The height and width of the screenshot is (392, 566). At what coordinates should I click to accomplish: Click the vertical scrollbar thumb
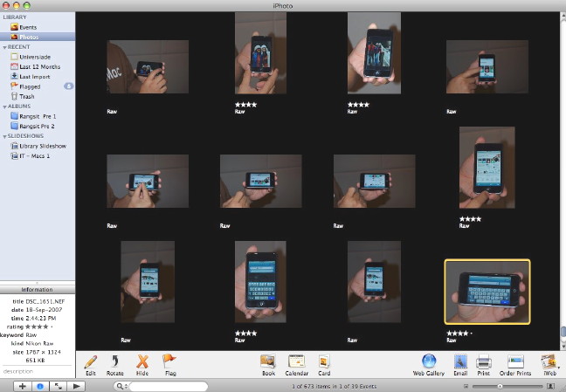click(x=563, y=332)
